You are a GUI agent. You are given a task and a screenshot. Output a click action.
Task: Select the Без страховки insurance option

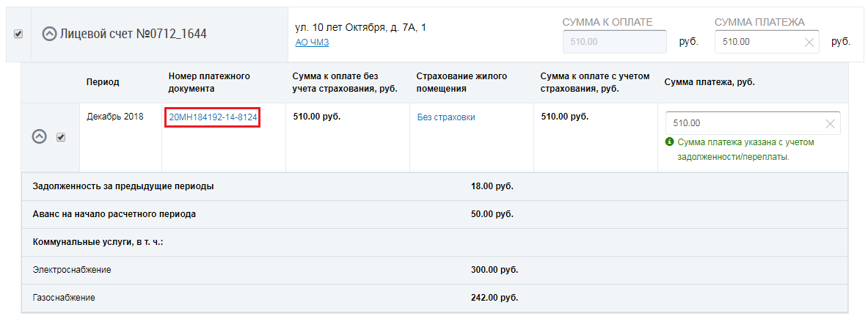445,117
